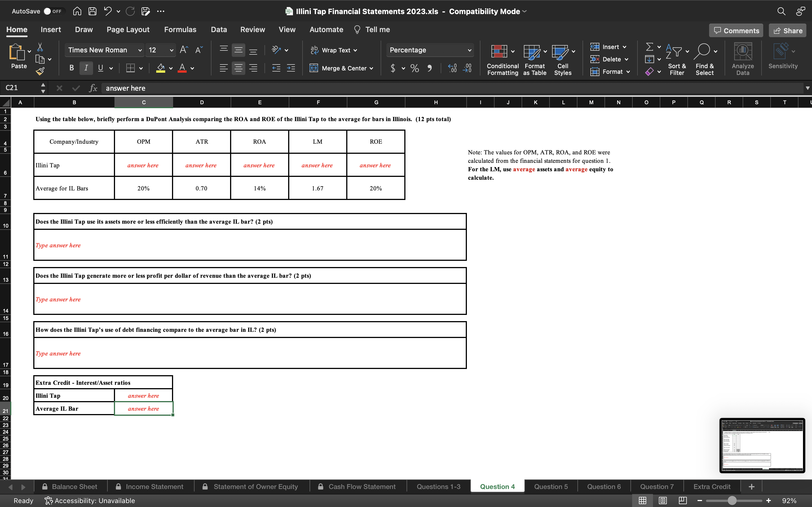Toggle underline formatting
This screenshot has height=507, width=812.
point(101,68)
